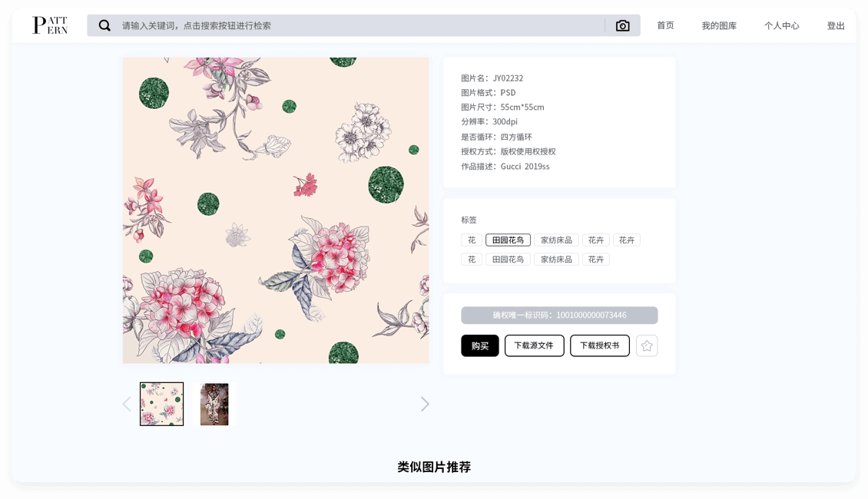Click the 授权方式: 版权使用权授权 line

tap(509, 151)
